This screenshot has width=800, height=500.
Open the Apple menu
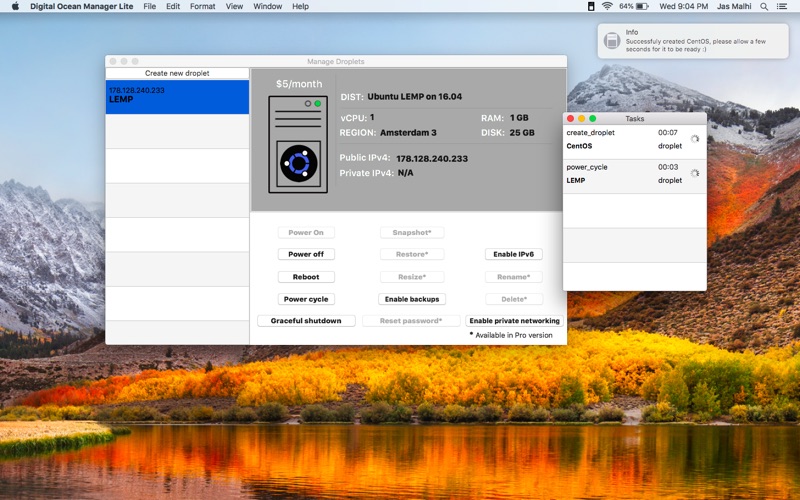(15, 6)
